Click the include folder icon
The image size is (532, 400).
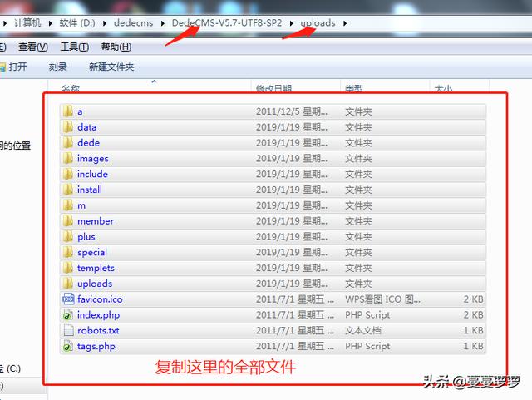68,174
